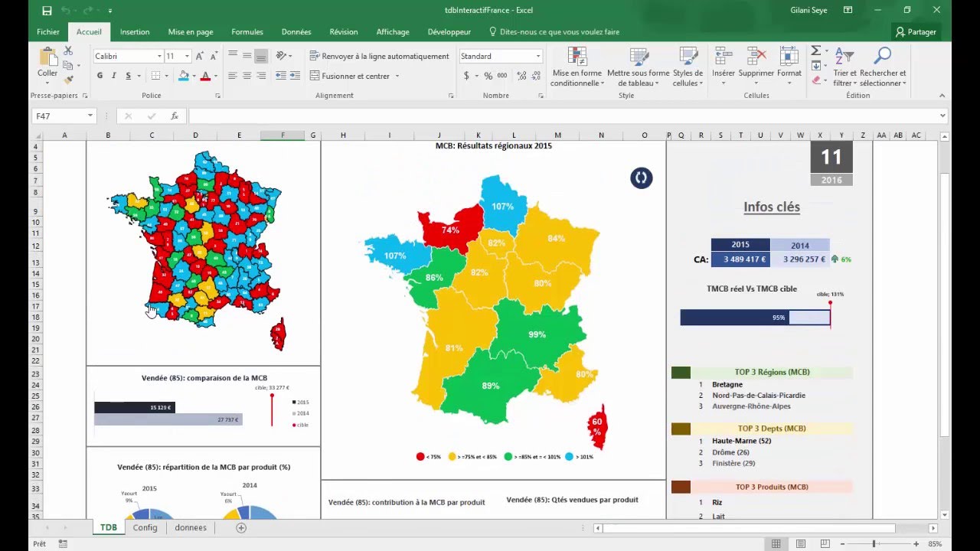Open Rechercher et sélectionner menu

[x=882, y=67]
